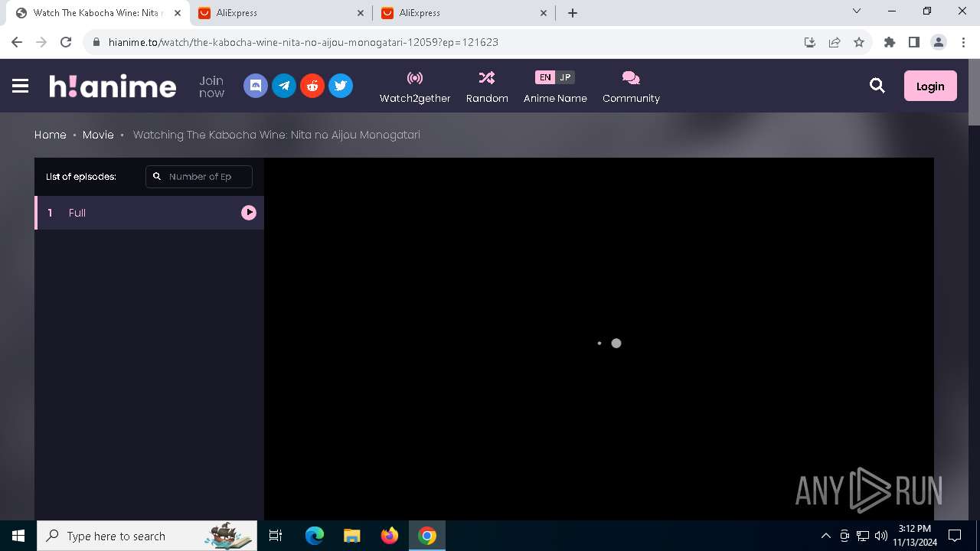Switch to the first AliExpress tab
Screen dimensions: 980x551
[282, 13]
